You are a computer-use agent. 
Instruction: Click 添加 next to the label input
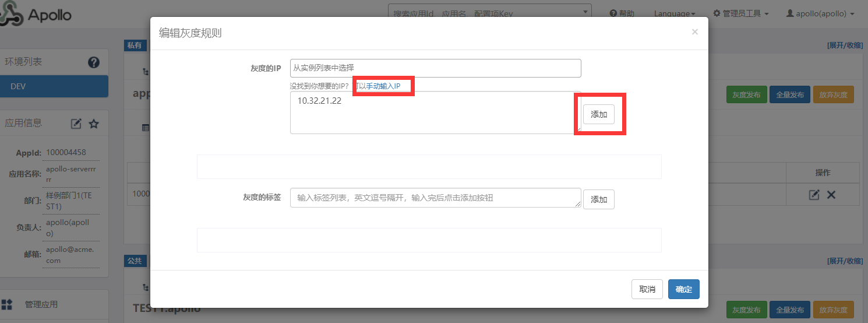(x=599, y=199)
